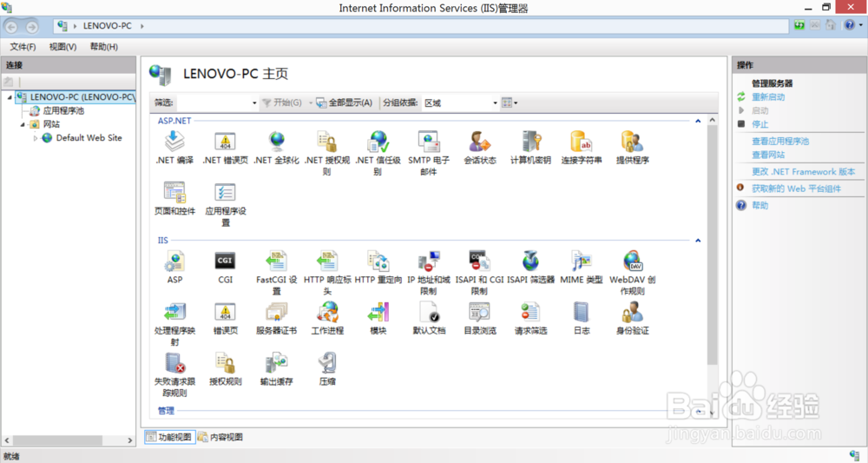The width and height of the screenshot is (868, 463).
Task: Open 身份验证 feature
Action: pyautogui.click(x=632, y=318)
